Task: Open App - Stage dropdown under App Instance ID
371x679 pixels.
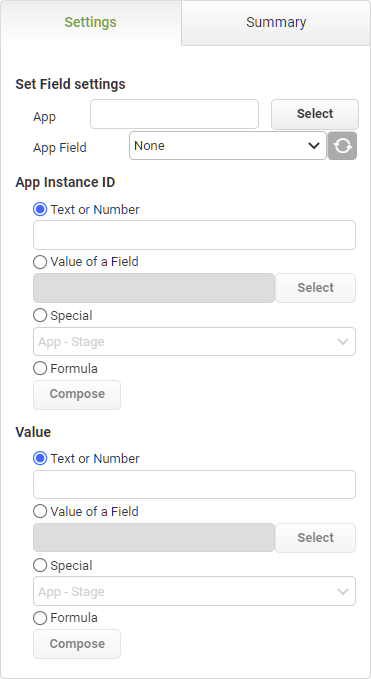Action: 194,342
